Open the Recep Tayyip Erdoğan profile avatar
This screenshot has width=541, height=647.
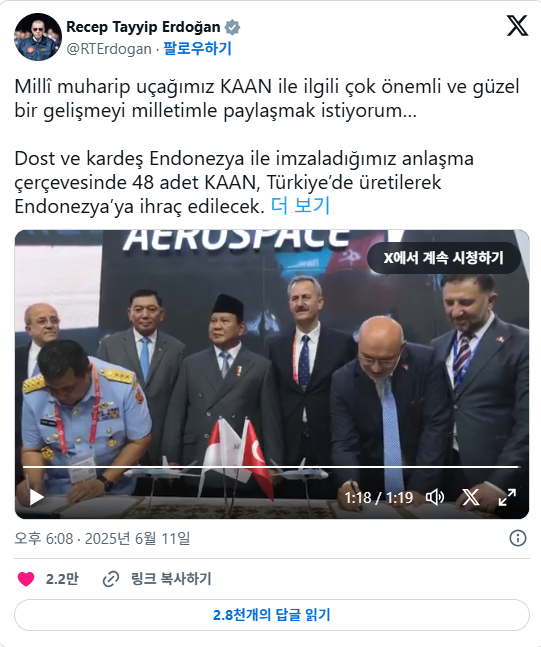pos(38,37)
